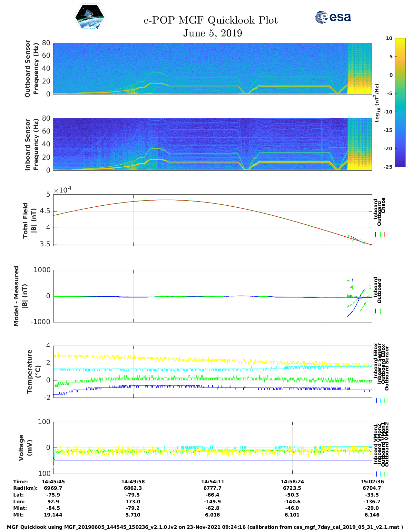
Task: Click the 14:45:45 start time label
Action: pyautogui.click(x=53, y=481)
